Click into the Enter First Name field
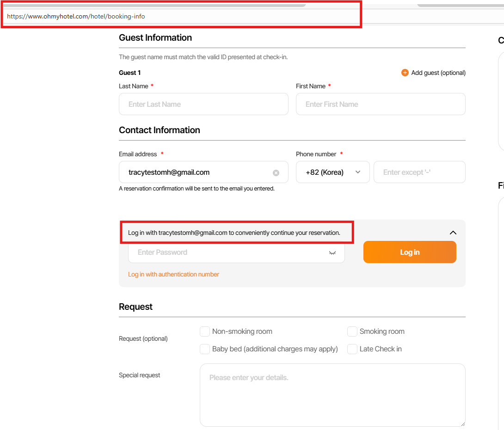504x430 pixels. pos(380,104)
